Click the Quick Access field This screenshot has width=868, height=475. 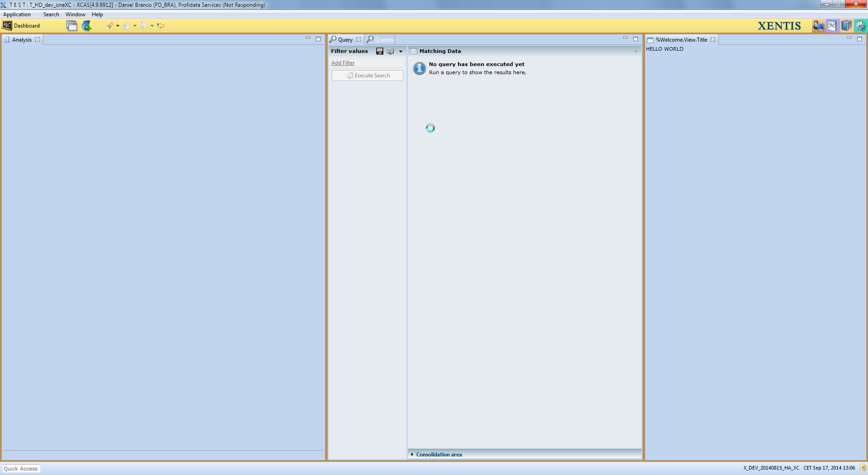[21, 469]
